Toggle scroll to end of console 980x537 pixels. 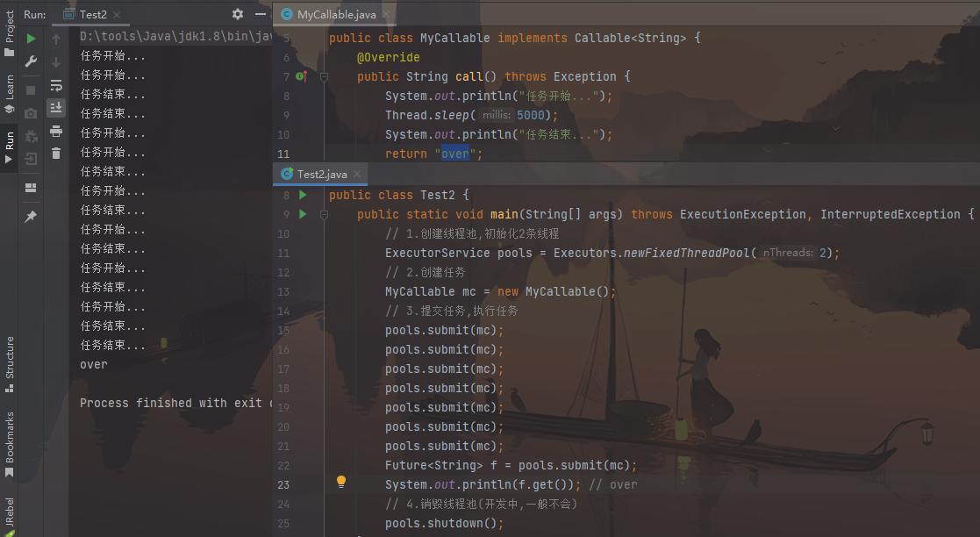56,107
